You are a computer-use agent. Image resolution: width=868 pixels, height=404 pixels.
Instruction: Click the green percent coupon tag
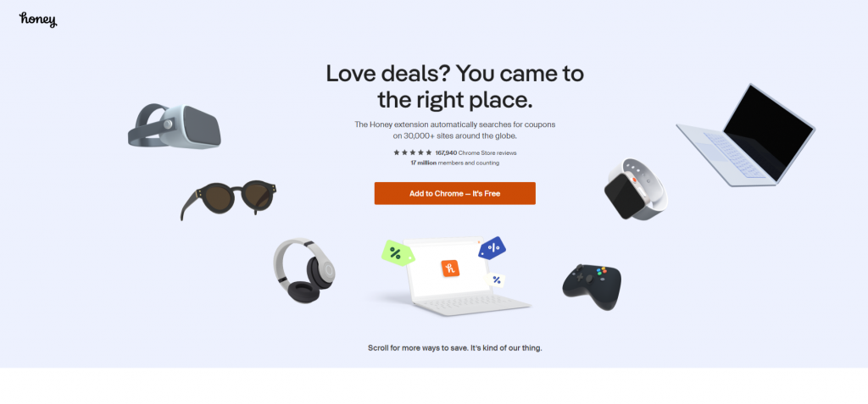398,253
